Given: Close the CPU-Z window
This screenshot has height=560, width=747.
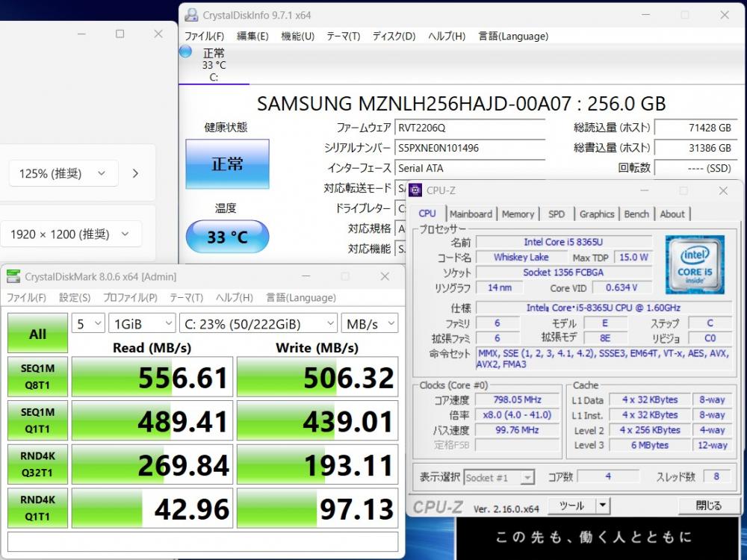Looking at the screenshot, I should (x=723, y=190).
